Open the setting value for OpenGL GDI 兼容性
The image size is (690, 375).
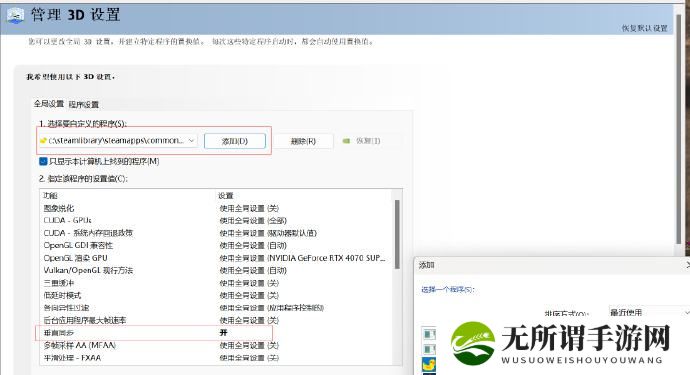(x=253, y=246)
